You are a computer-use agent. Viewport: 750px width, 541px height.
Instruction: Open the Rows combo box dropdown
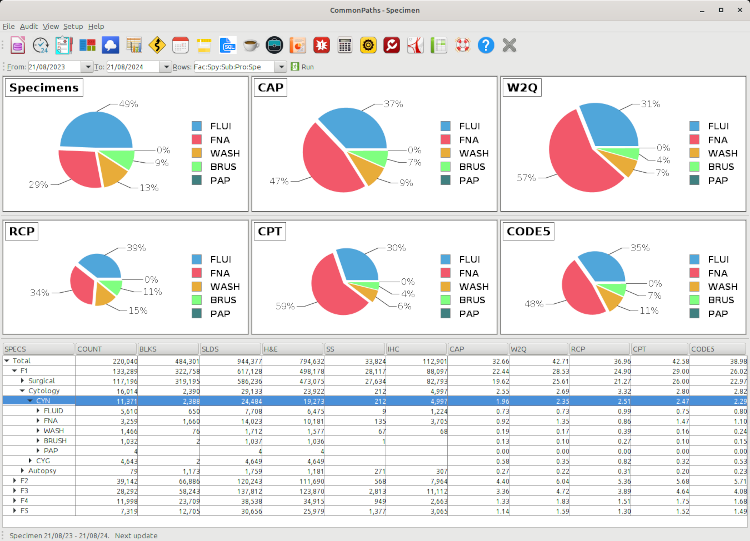tap(281, 67)
